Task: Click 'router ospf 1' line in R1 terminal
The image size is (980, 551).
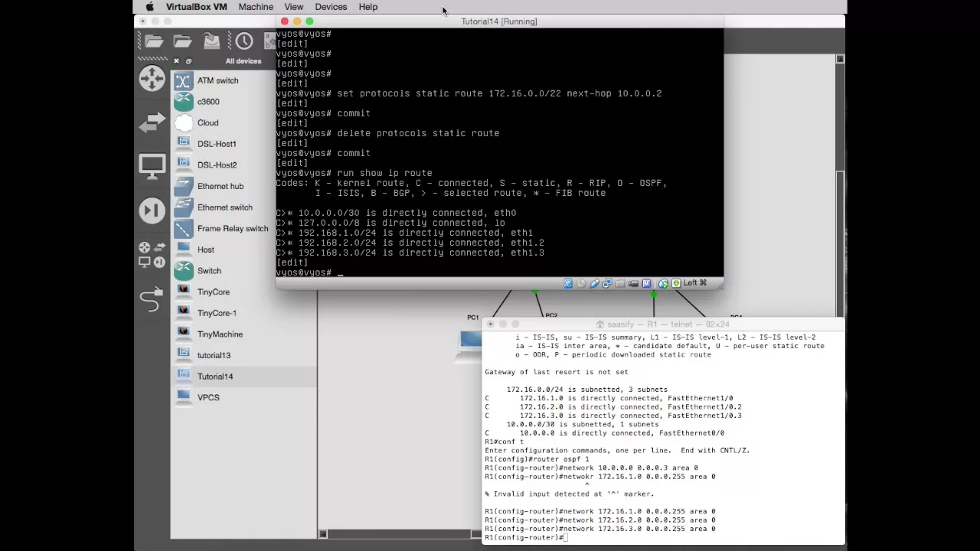Action: (x=537, y=459)
